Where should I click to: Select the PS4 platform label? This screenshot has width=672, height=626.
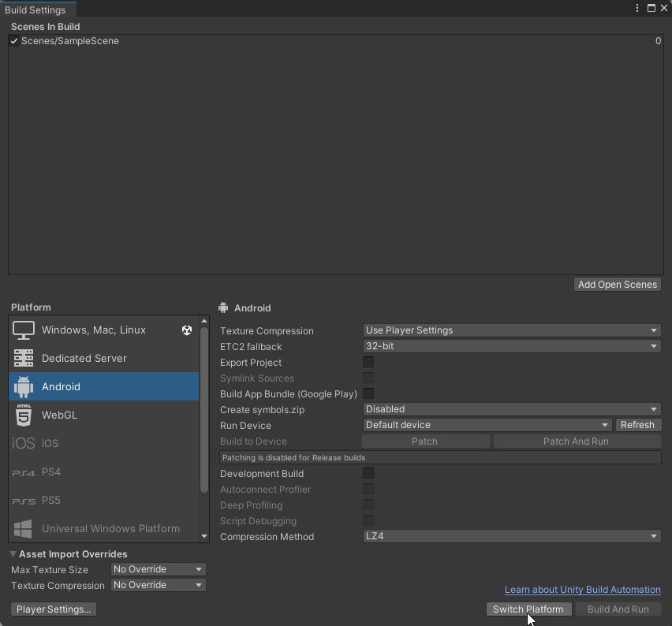point(51,471)
